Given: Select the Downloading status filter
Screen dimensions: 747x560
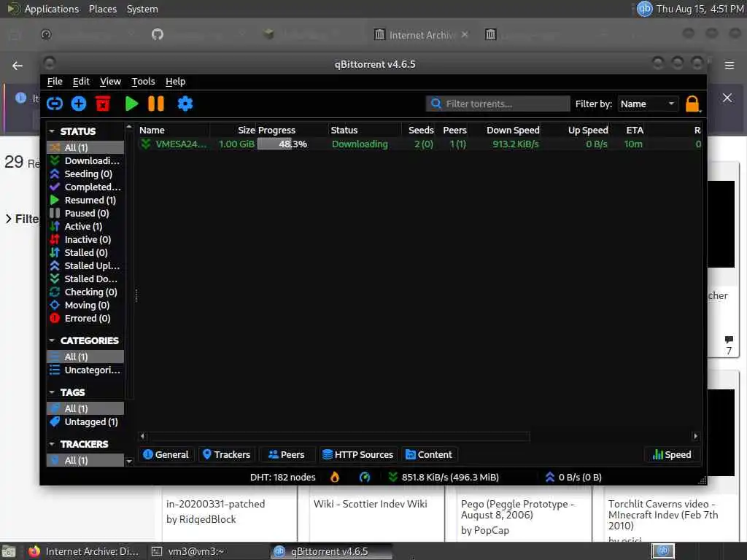Looking at the screenshot, I should (86, 161).
